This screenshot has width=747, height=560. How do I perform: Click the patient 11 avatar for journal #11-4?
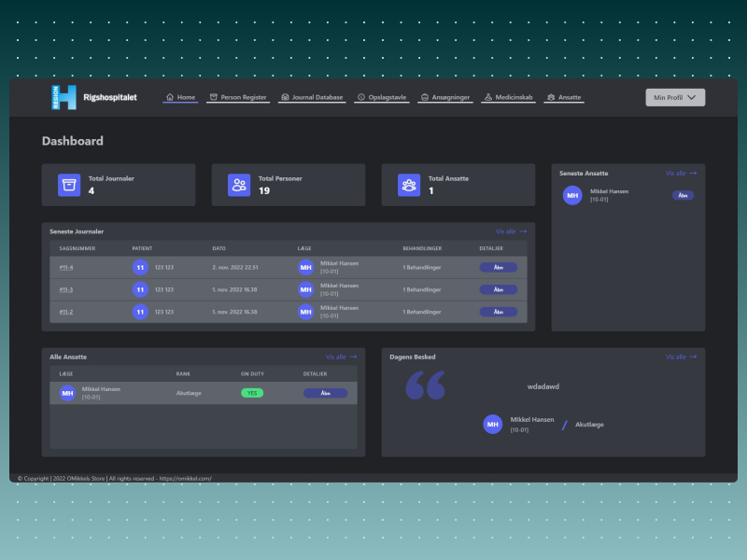140,267
